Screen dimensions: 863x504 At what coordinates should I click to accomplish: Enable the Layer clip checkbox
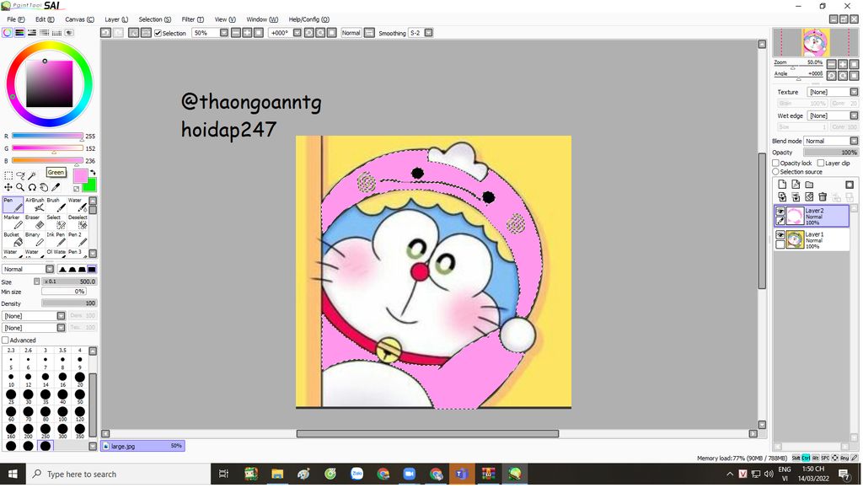coord(821,163)
